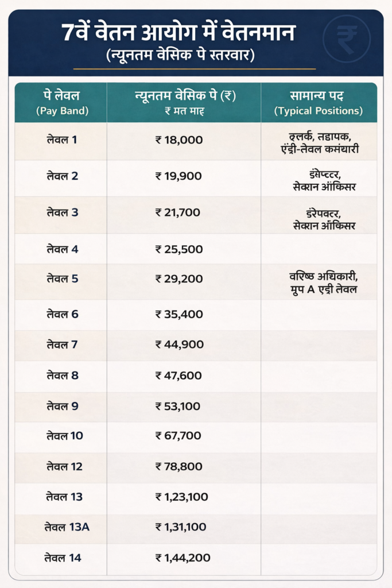Select the ₹ 44,900 amount cell
392x588 pixels.
click(x=178, y=345)
